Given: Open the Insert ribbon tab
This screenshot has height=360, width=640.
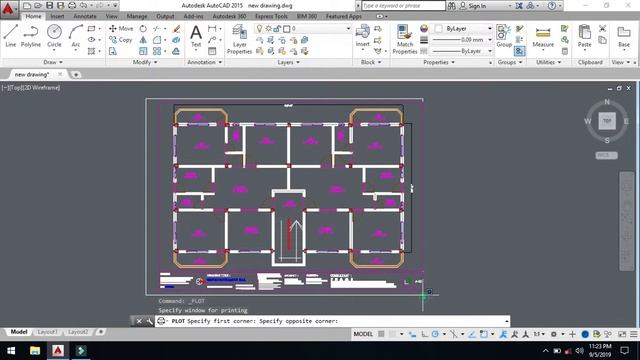Looking at the screenshot, I should point(57,16).
